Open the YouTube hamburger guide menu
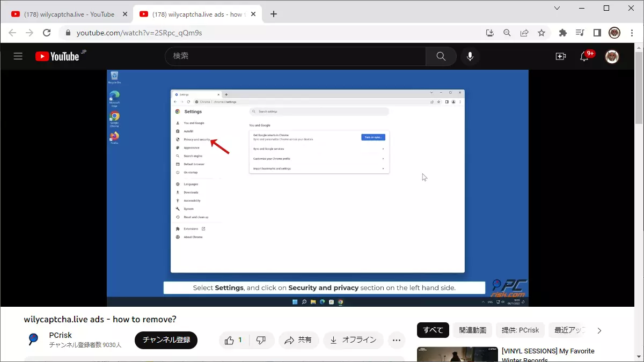Image resolution: width=644 pixels, height=362 pixels. pyautogui.click(x=18, y=56)
